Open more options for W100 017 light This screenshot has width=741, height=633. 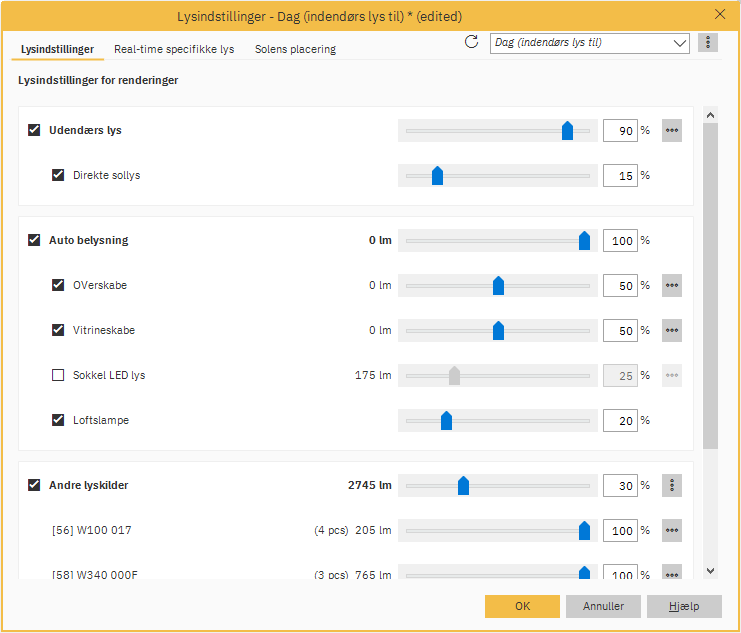672,530
